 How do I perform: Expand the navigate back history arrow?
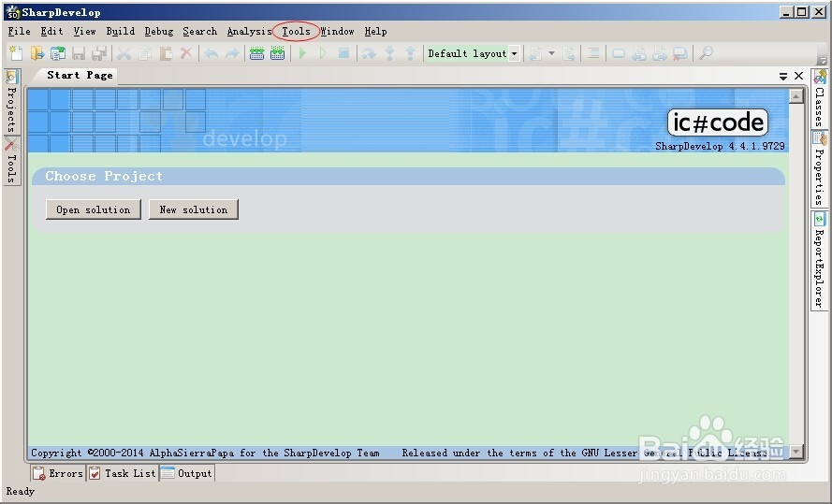tap(552, 53)
